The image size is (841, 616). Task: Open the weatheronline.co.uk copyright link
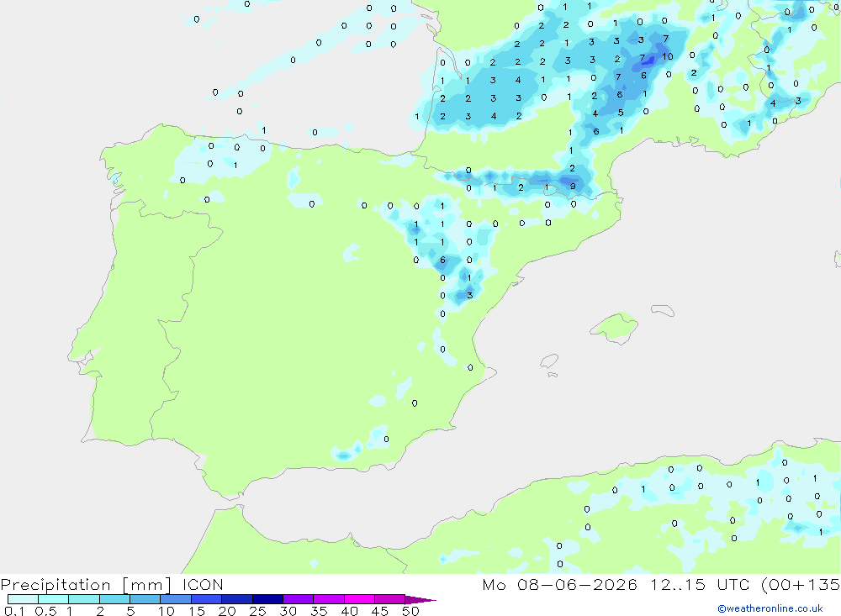(x=770, y=608)
